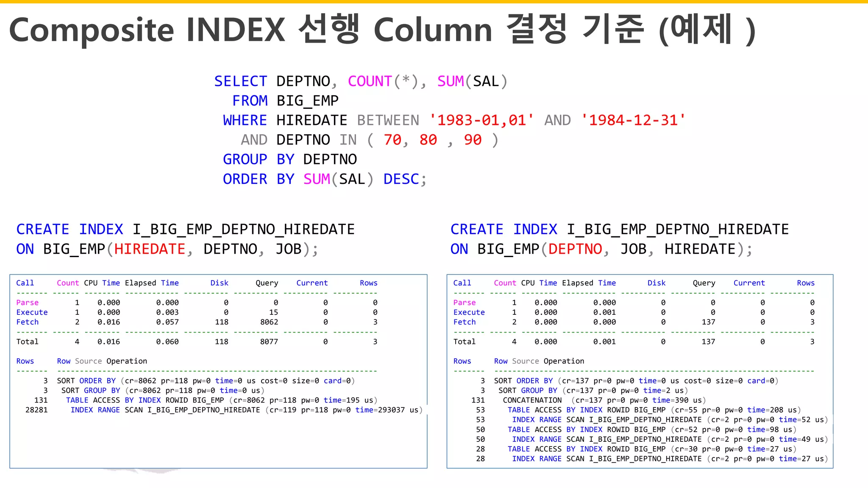The image size is (868, 488).
Task: Click Query value '137' in right Fetch row
Action: point(708,322)
